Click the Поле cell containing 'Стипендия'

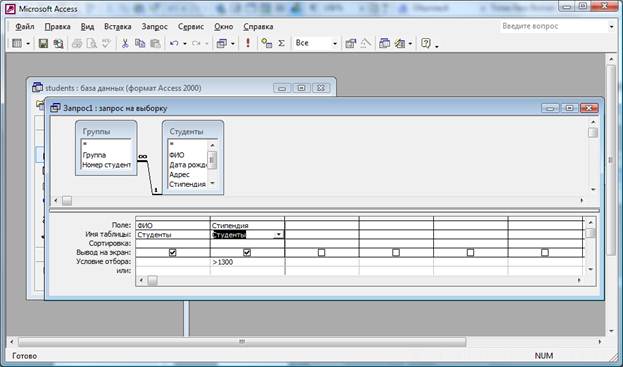tap(247, 225)
